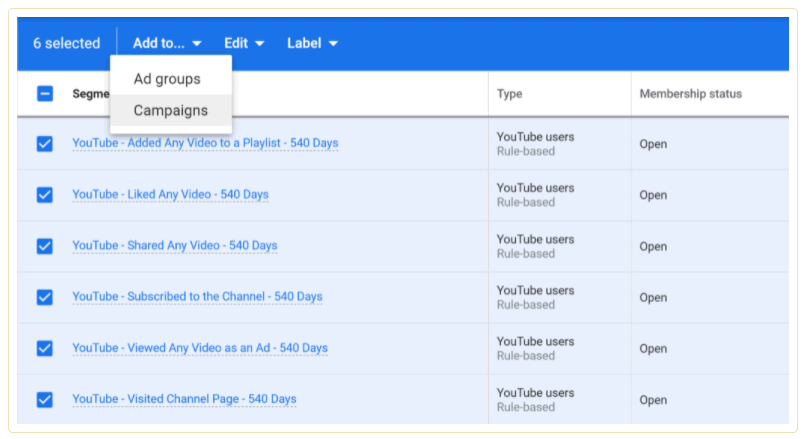This screenshot has width=807, height=439.
Task: Toggle checkbox for Shared Any Video segment
Action: [45, 246]
